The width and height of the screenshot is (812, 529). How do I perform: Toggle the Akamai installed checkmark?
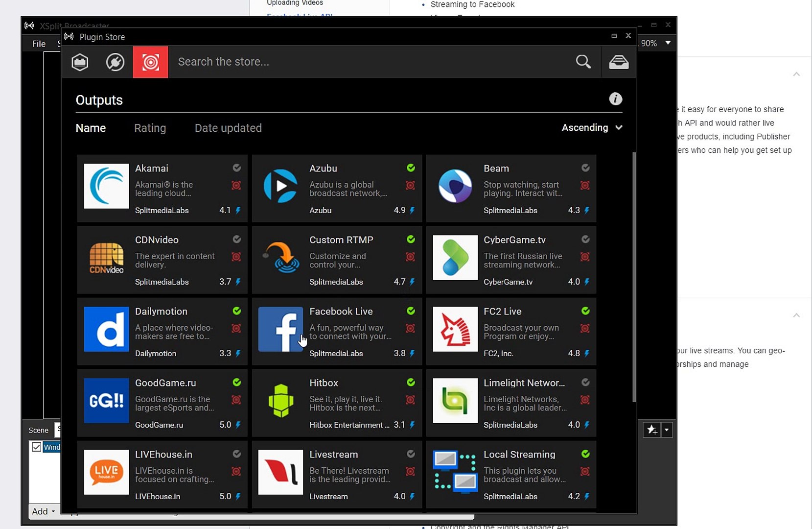tap(236, 168)
